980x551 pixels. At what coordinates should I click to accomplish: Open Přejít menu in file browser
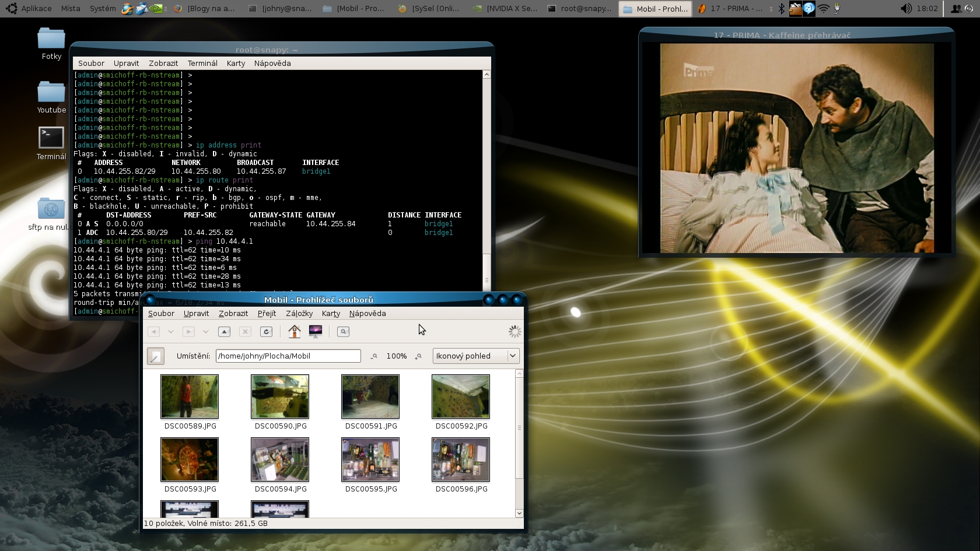click(267, 314)
